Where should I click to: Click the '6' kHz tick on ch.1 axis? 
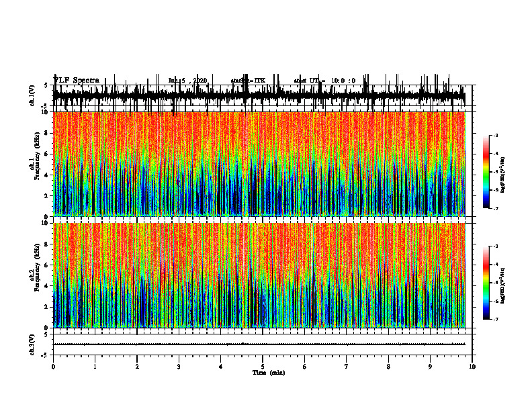pyautogui.click(x=47, y=154)
